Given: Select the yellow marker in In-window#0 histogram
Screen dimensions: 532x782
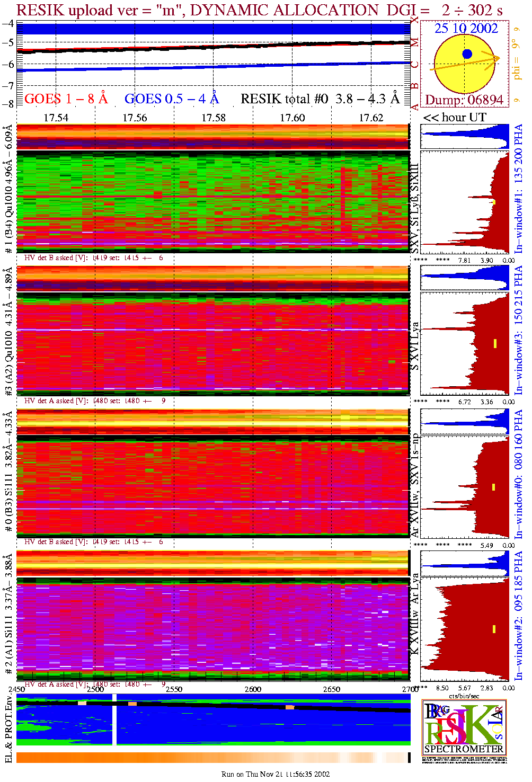Looking at the screenshot, I should tap(493, 487).
